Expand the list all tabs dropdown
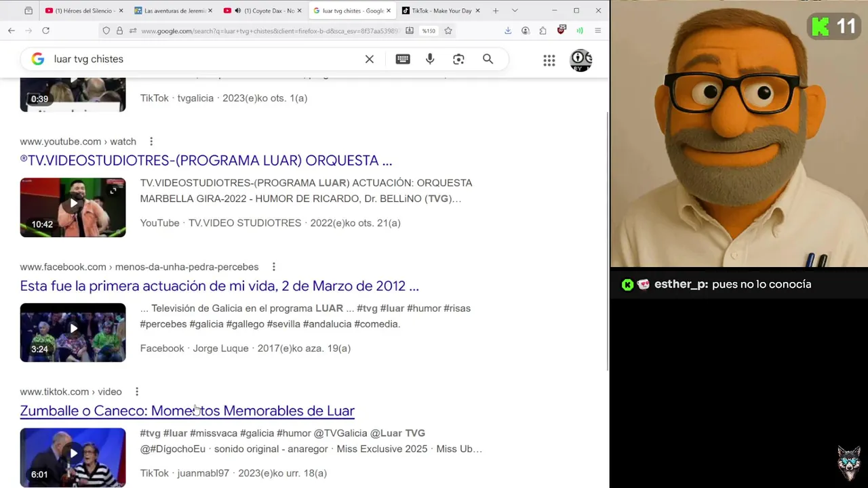Screen dimensions: 868x488 (515, 11)
